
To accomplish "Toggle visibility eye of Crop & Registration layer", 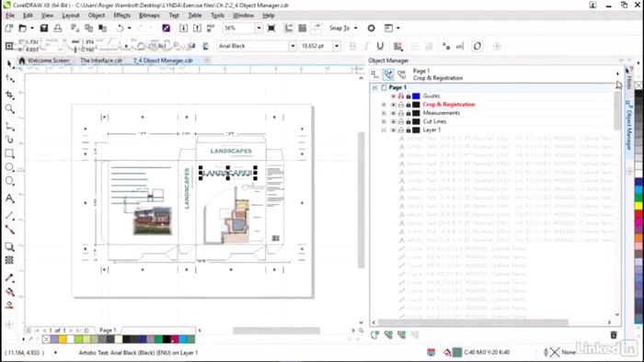I will 393,105.
